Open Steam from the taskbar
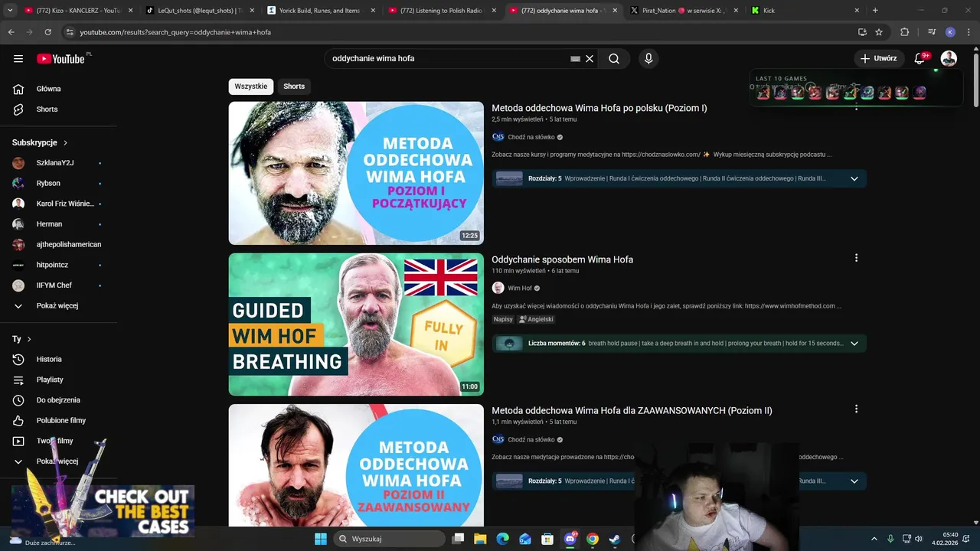 (x=614, y=539)
